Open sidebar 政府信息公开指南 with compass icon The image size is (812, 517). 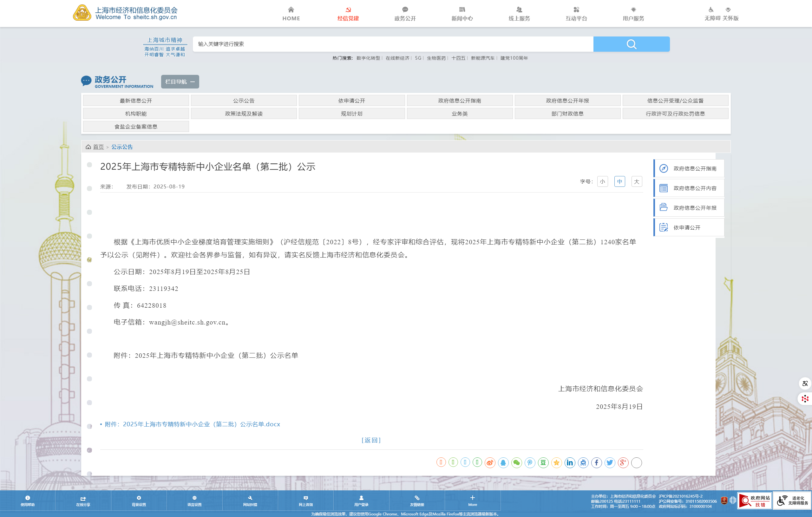689,169
